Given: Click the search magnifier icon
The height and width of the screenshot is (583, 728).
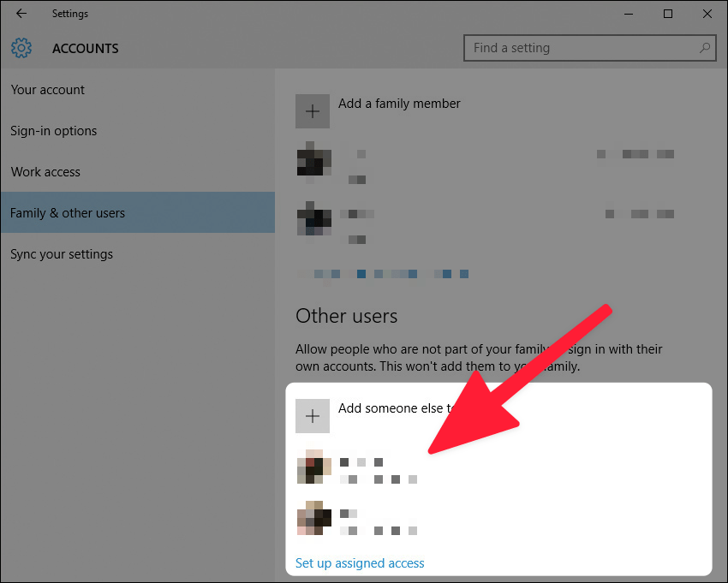Looking at the screenshot, I should [x=705, y=48].
